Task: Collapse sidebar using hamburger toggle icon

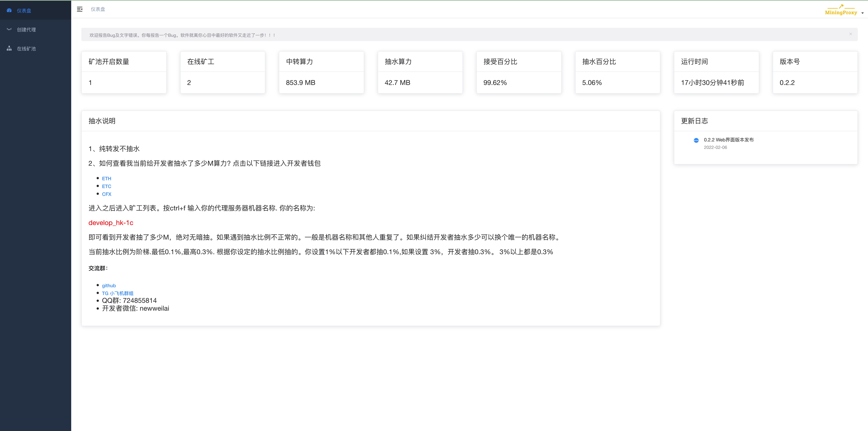Action: (x=80, y=9)
